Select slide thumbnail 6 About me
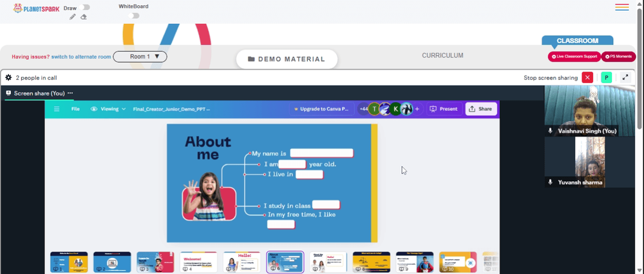644x274 pixels. point(285,262)
